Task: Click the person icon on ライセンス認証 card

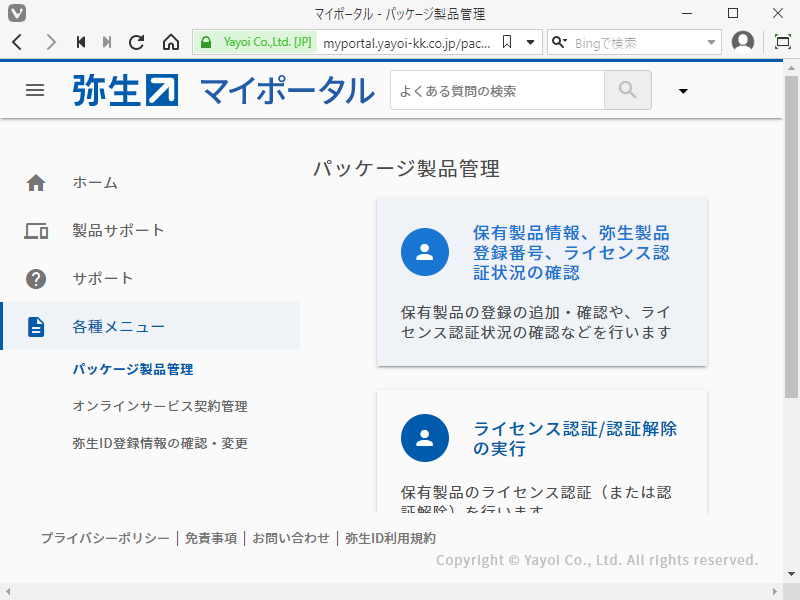Action: coord(424,438)
